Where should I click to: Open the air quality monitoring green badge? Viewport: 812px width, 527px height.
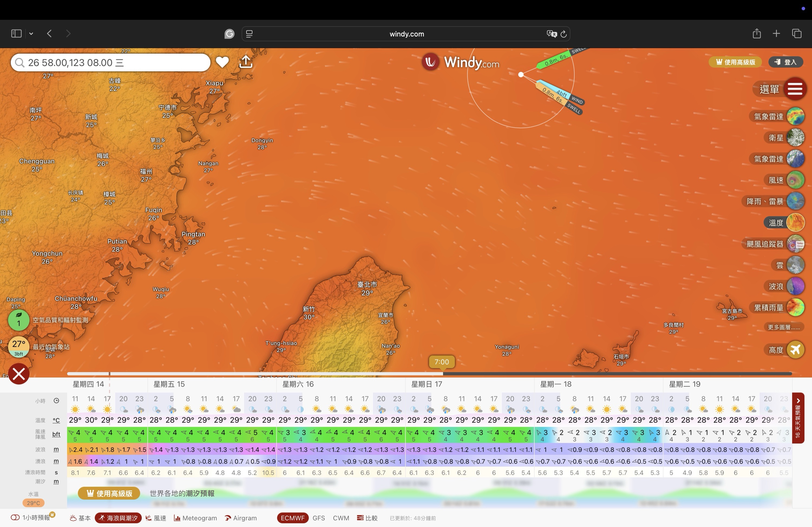pyautogui.click(x=18, y=320)
